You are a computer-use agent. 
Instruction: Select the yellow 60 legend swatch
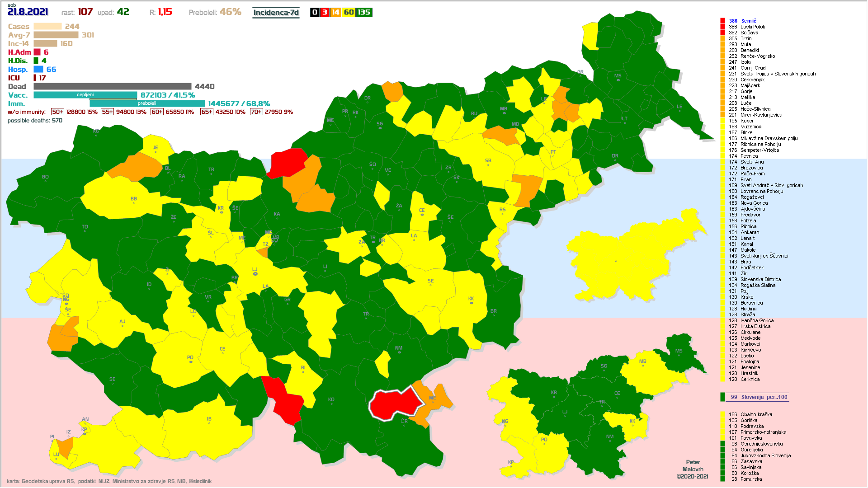pos(349,12)
